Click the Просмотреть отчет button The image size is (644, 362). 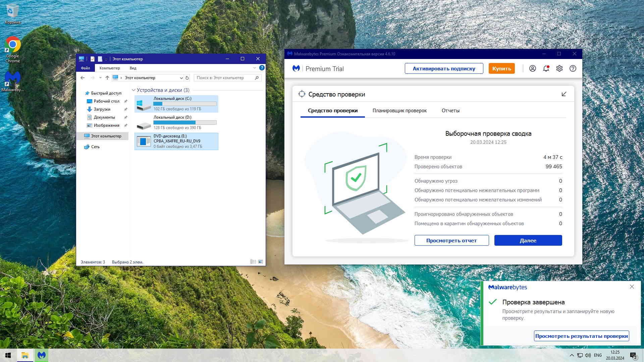click(451, 240)
